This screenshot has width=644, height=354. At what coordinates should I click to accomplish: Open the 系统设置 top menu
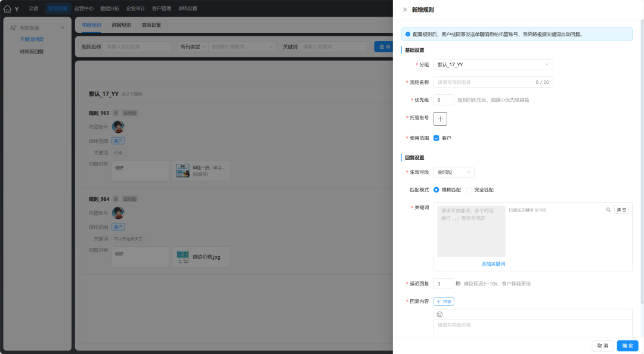point(187,8)
